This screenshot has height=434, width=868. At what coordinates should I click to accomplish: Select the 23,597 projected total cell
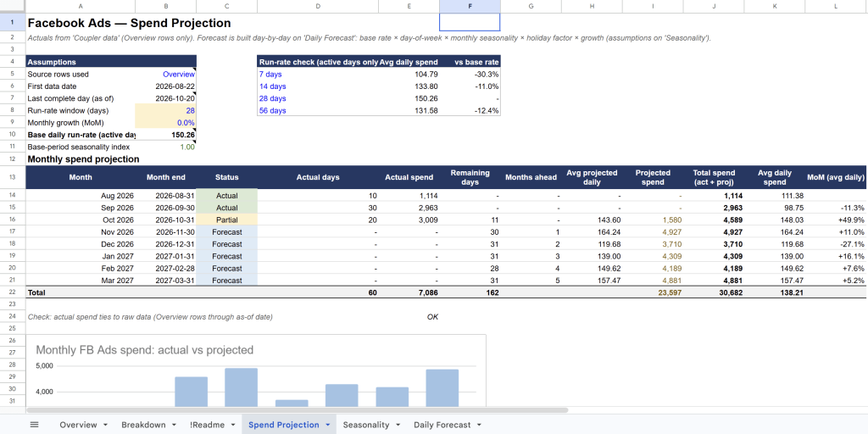653,292
